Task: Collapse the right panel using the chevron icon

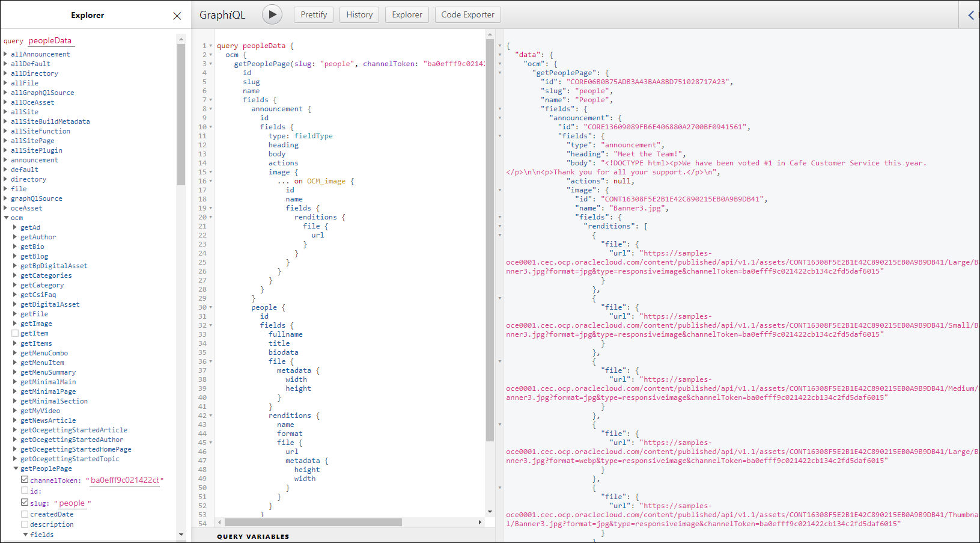Action: (972, 15)
